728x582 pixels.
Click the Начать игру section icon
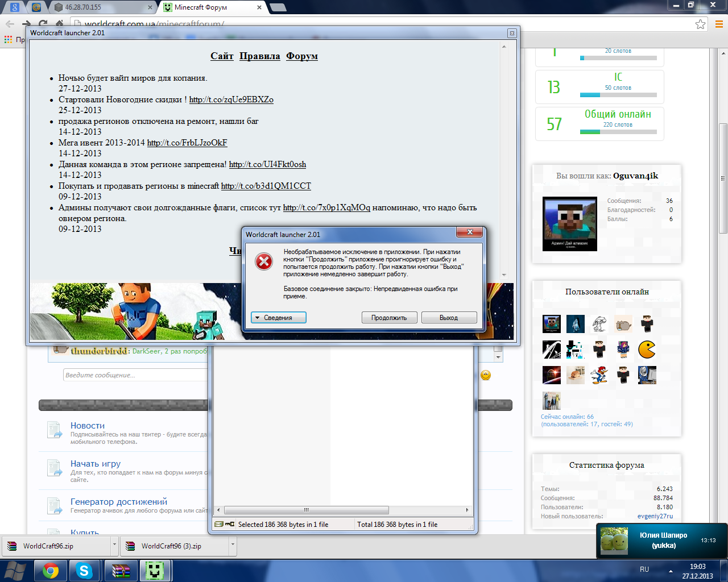pos(55,468)
